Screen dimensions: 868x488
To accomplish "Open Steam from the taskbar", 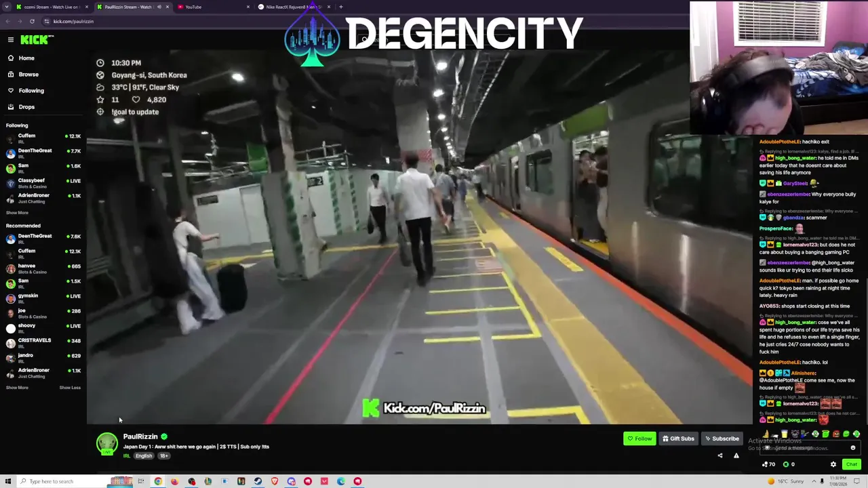I will coord(258,481).
